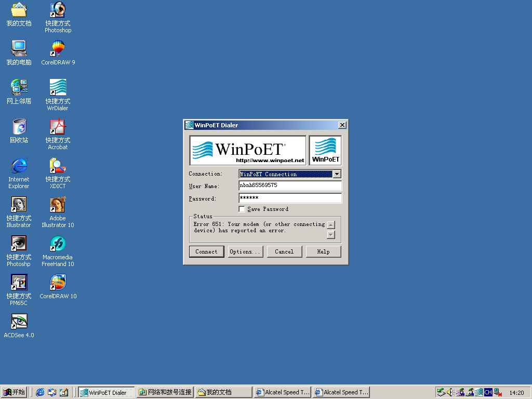Click the small WinPoET logo button
532x399 pixels.
[x=325, y=150]
